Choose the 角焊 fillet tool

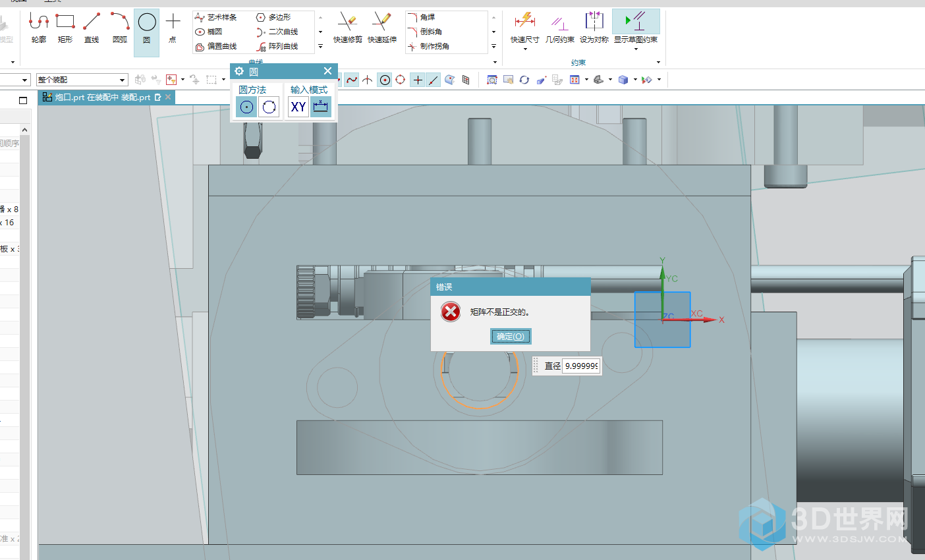tap(421, 17)
